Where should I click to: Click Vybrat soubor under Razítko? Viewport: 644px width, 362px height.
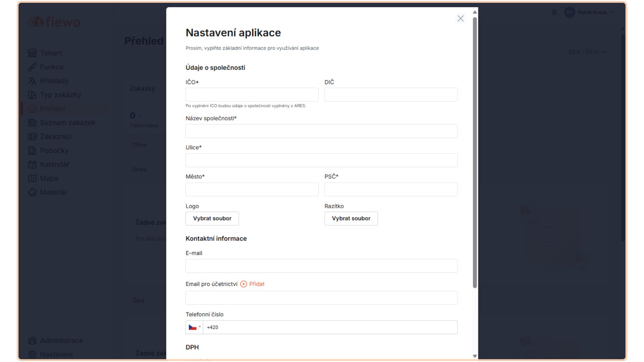pos(351,219)
